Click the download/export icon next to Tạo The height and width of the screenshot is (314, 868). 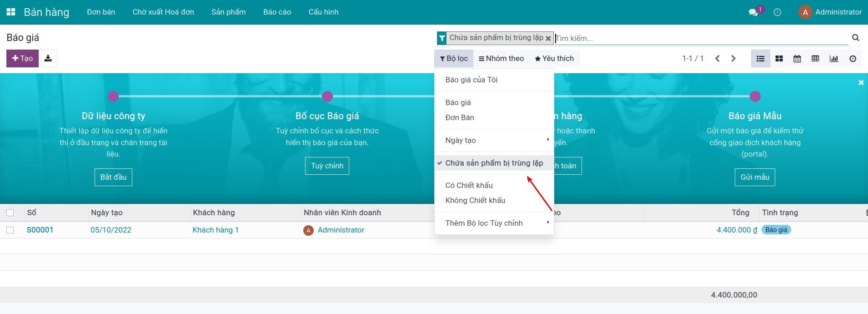(48, 58)
